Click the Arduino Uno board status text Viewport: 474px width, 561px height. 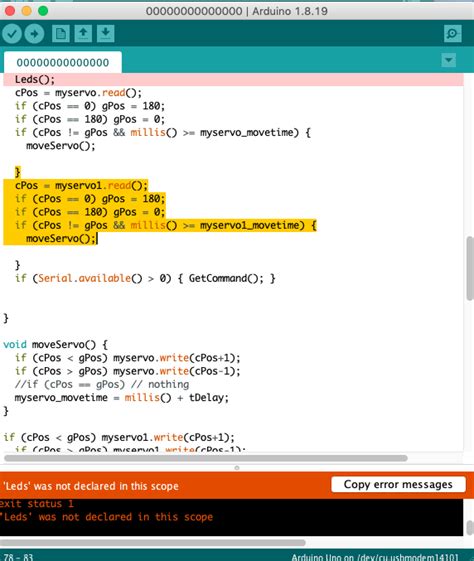(x=375, y=557)
